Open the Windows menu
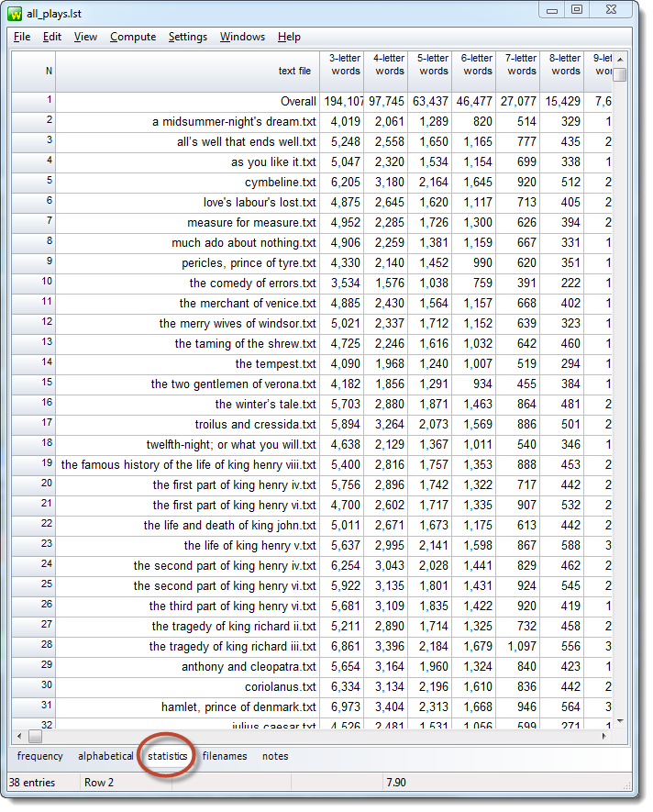The width and height of the screenshot is (653, 812). coord(242,37)
